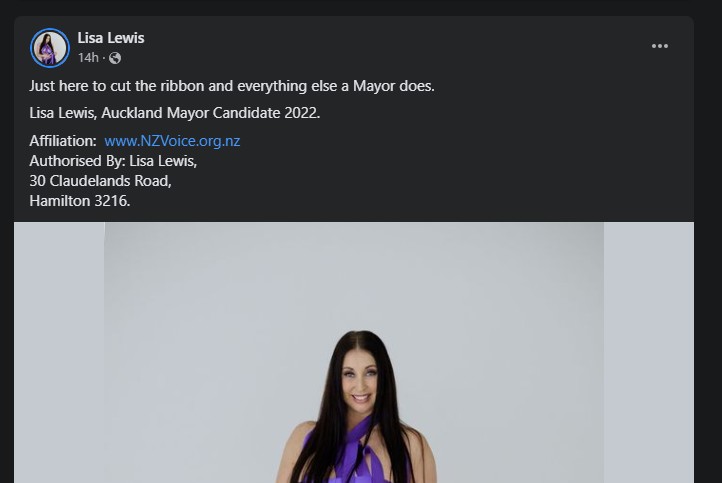722x483 pixels.
Task: Click the light grey right photo margin
Action: (x=649, y=353)
